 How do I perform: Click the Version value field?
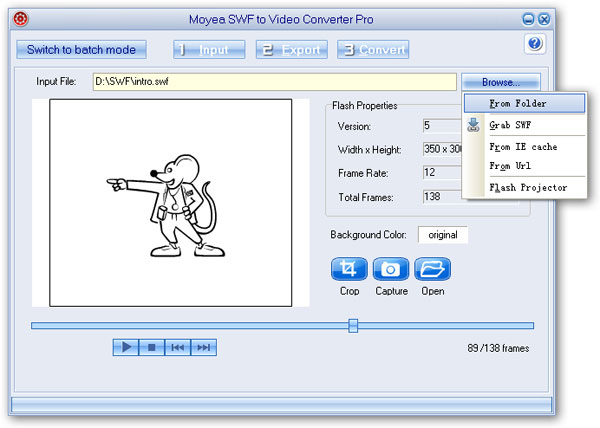point(442,125)
